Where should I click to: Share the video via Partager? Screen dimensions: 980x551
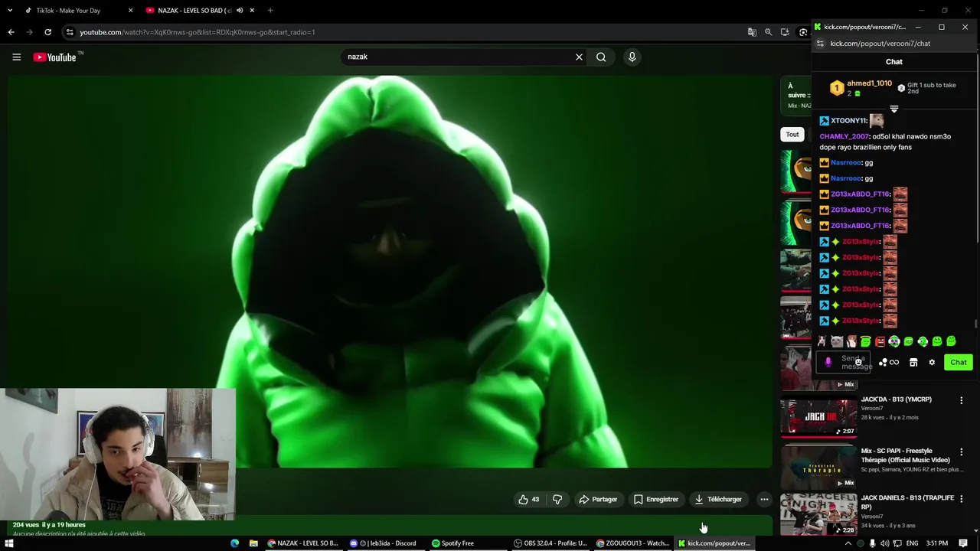click(598, 499)
